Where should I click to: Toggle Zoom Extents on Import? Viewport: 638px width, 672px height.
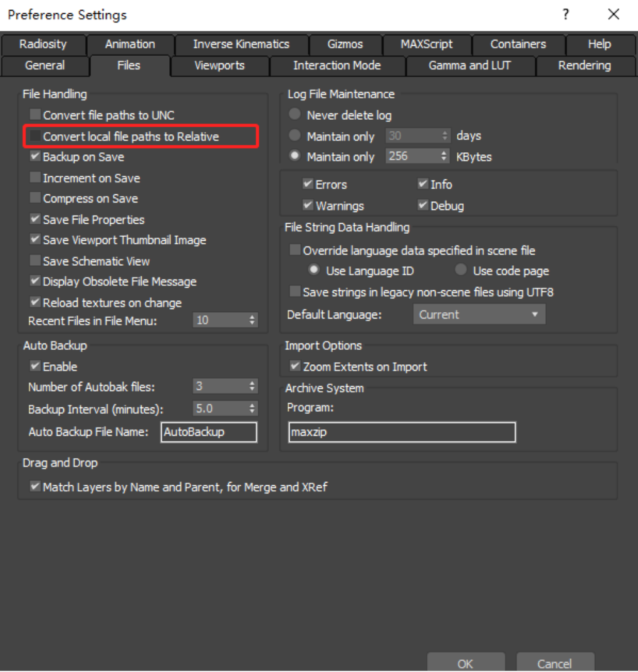(295, 366)
